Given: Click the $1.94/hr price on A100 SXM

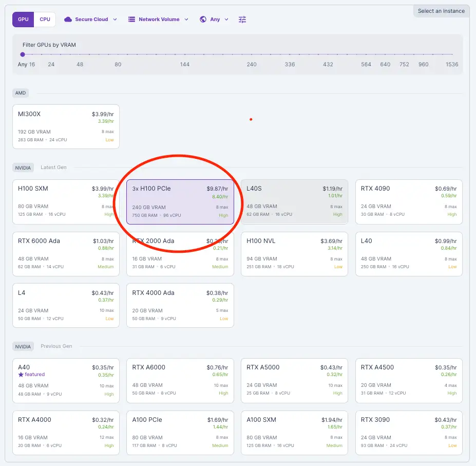Looking at the screenshot, I should tap(332, 420).
